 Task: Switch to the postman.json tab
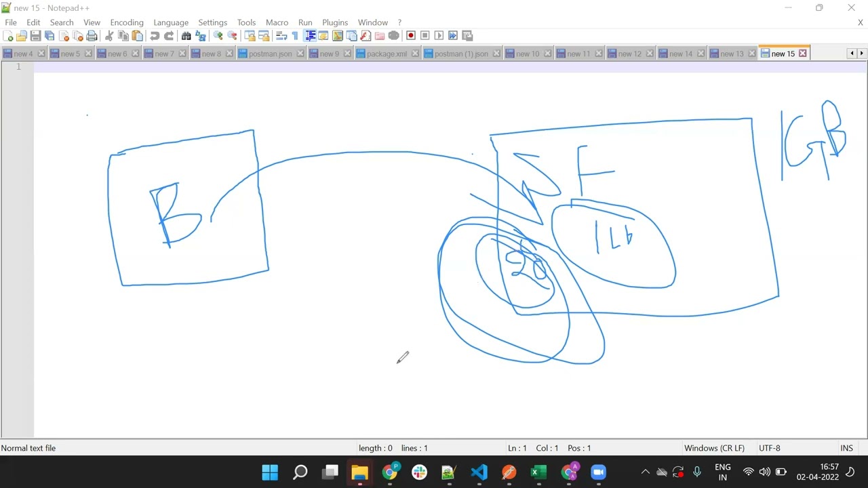click(270, 54)
